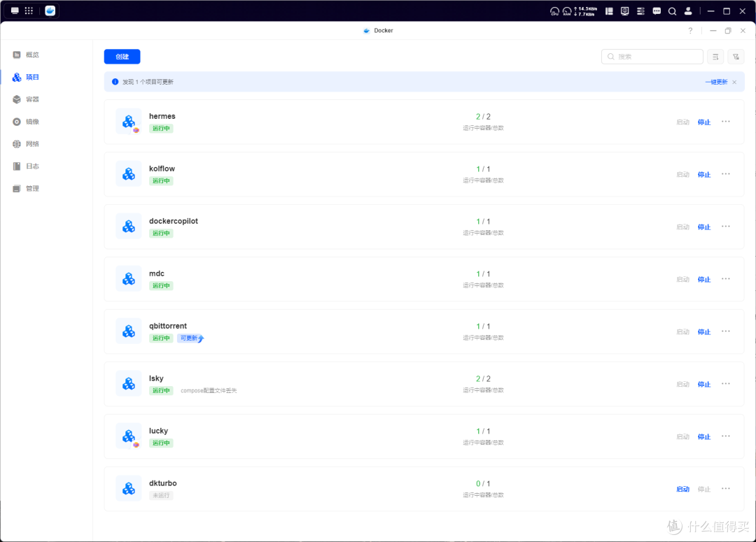
Task: Click the kolflow project icon
Action: coord(129,174)
